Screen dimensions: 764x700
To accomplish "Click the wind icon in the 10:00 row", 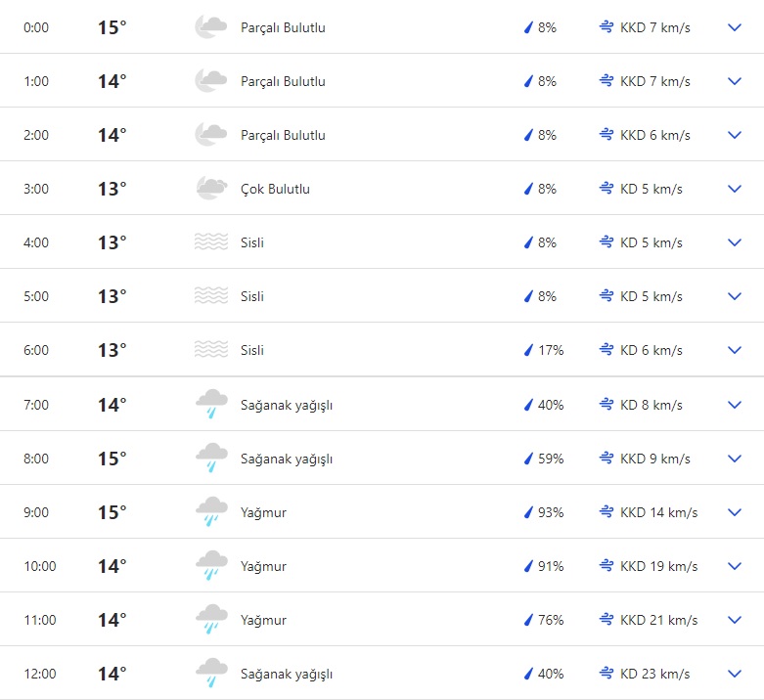I will [x=607, y=566].
